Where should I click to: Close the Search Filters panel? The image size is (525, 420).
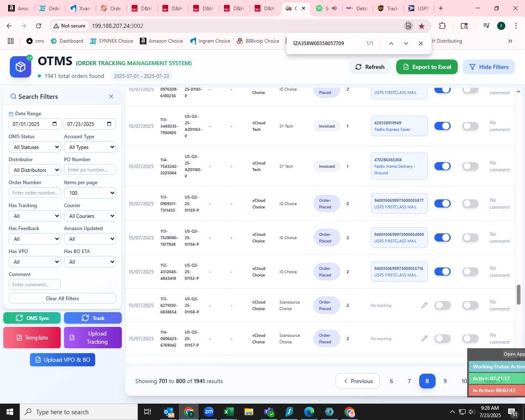pyautogui.click(x=111, y=96)
